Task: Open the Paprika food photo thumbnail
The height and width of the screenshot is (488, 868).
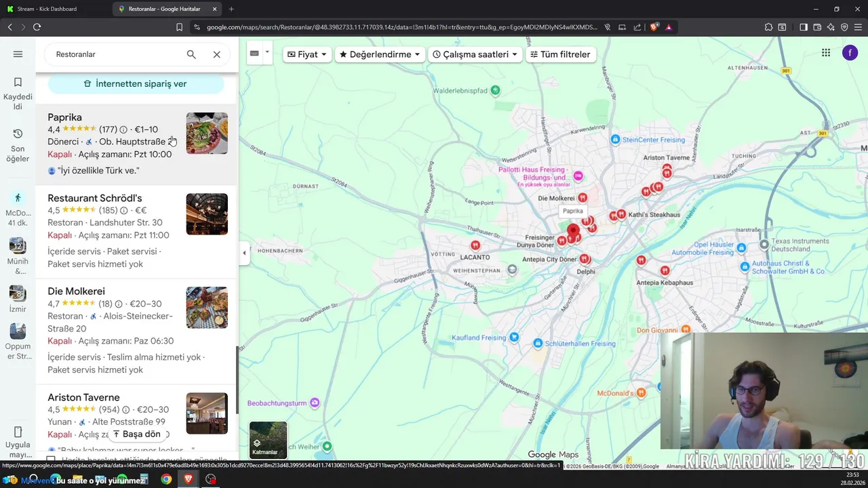Action: [207, 134]
